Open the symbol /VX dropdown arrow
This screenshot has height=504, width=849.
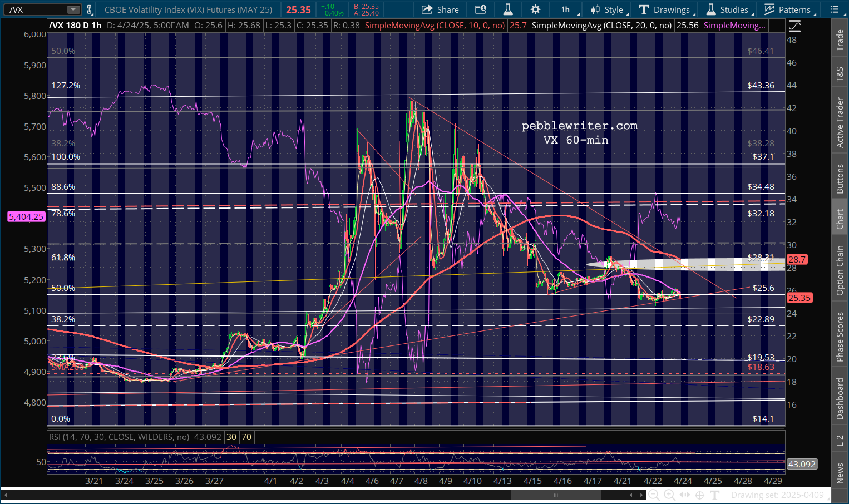[x=73, y=9]
